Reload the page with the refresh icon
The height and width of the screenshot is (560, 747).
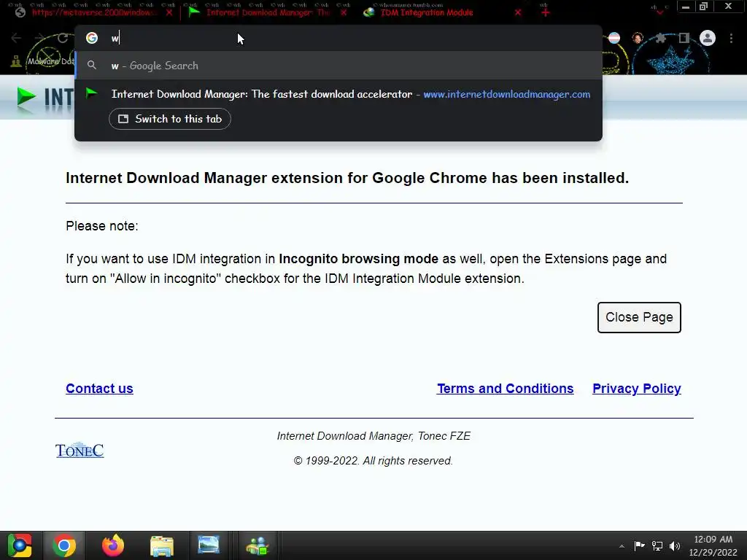(63, 38)
